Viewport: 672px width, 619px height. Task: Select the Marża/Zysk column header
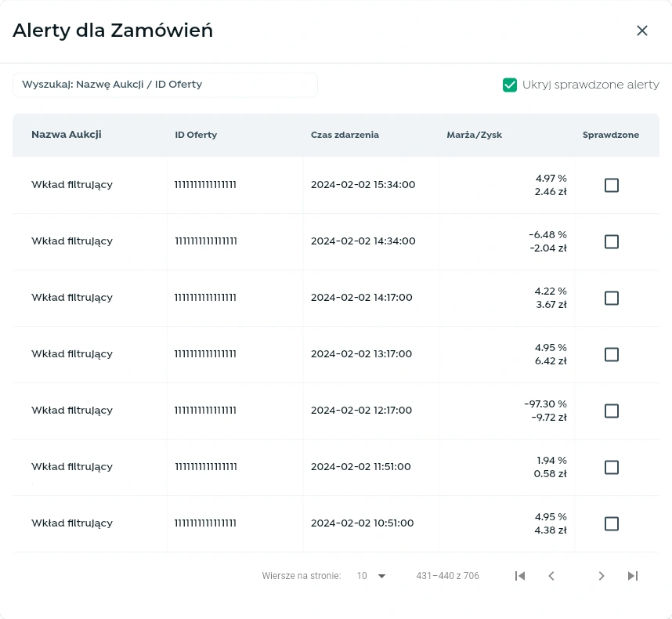[x=475, y=135]
